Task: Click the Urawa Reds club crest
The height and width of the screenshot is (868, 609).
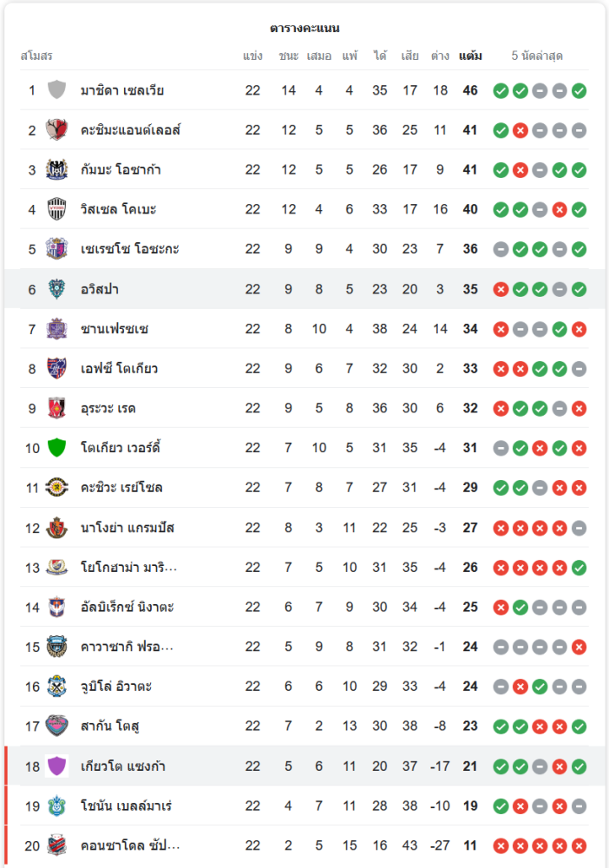Action: point(57,408)
